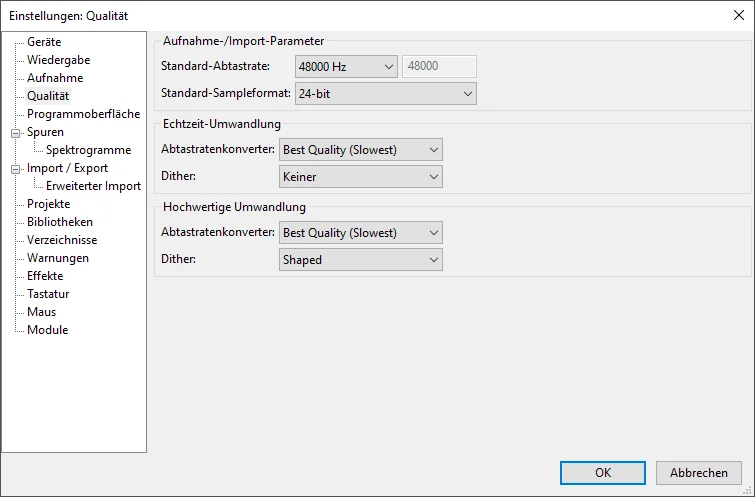Open the Standard-Sampleformat 24-bit dropdown
Image resolution: width=755 pixels, height=497 pixels.
coord(385,94)
